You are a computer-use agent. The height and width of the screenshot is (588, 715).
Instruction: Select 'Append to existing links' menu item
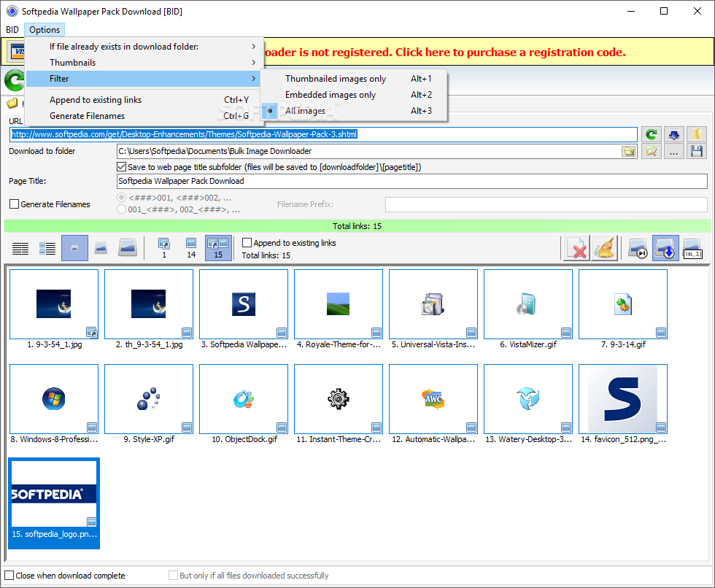143,100
